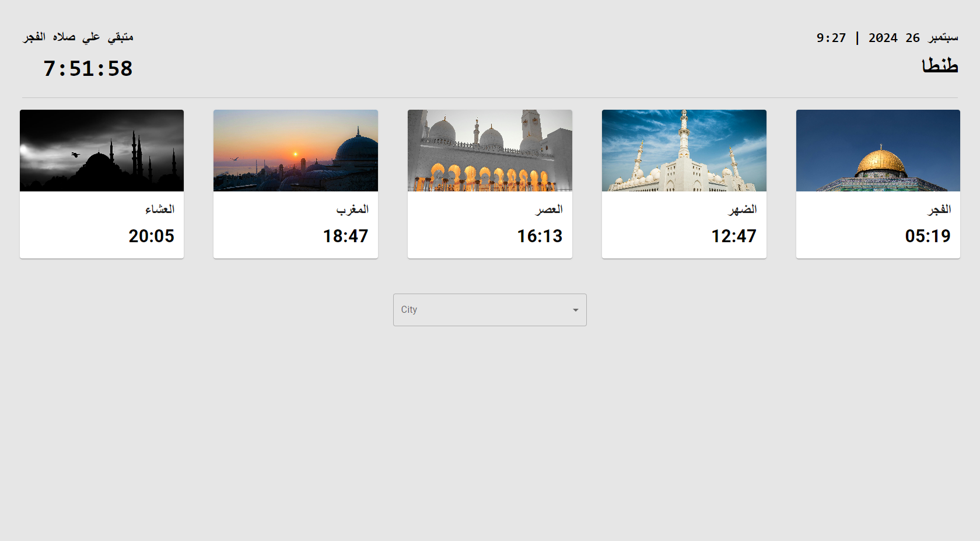Viewport: 980px width, 541px height.
Task: Click the city name طنطا heading
Action: [x=940, y=65]
